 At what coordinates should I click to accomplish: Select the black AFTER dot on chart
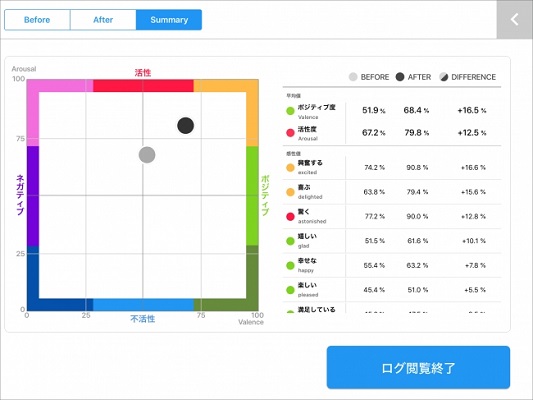(x=186, y=125)
